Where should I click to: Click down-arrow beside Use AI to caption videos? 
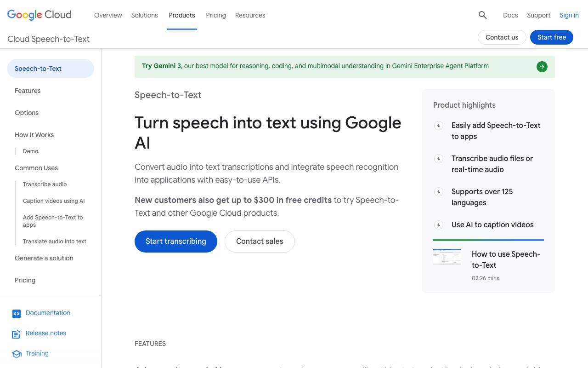(x=439, y=224)
